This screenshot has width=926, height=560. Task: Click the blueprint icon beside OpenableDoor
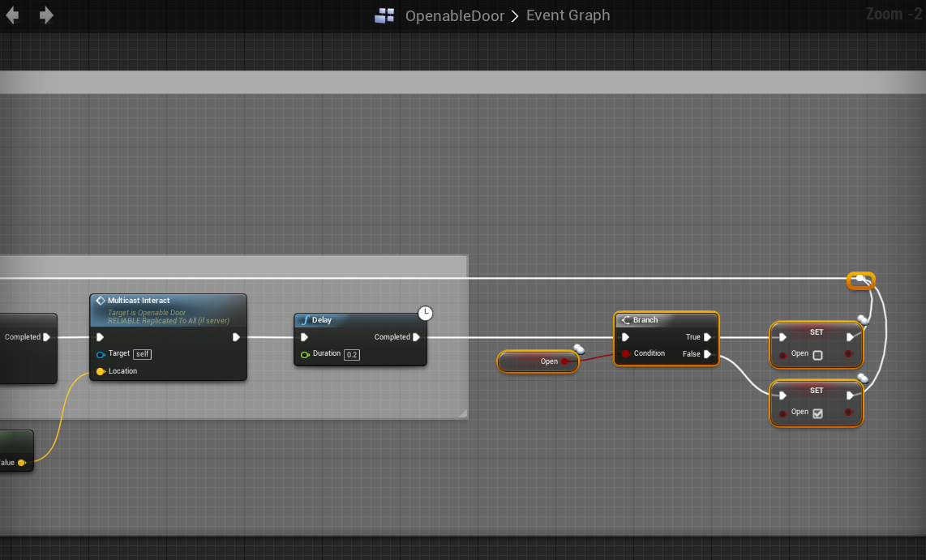(x=384, y=15)
